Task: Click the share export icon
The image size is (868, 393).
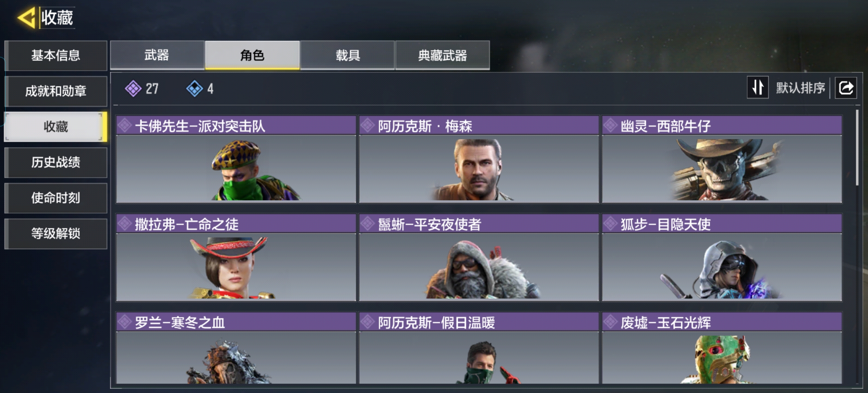Action: 846,88
